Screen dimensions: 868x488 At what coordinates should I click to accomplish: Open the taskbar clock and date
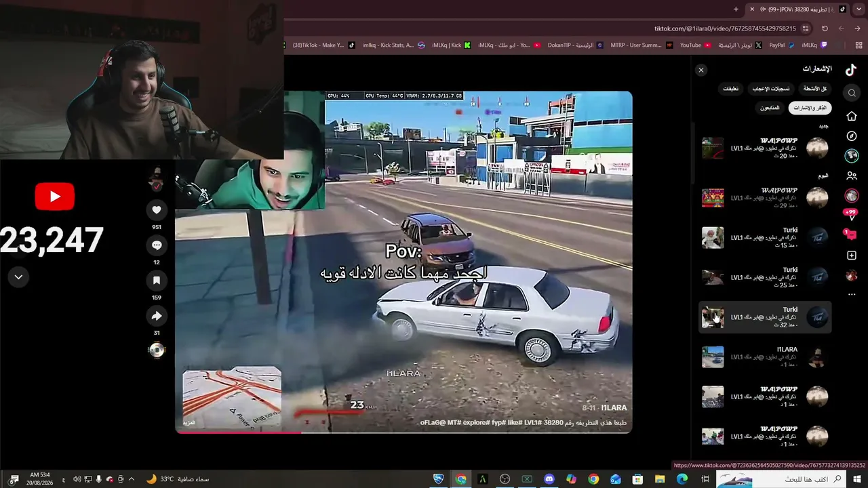tap(40, 479)
